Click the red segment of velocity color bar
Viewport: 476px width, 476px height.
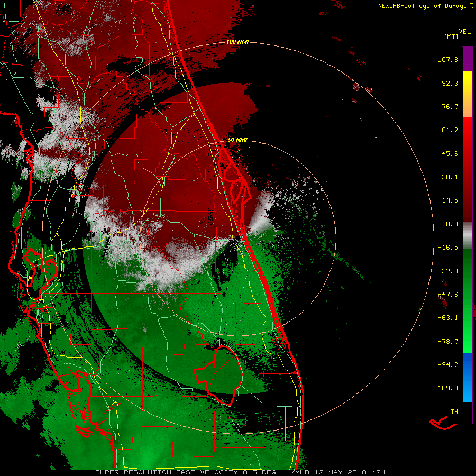(x=467, y=169)
